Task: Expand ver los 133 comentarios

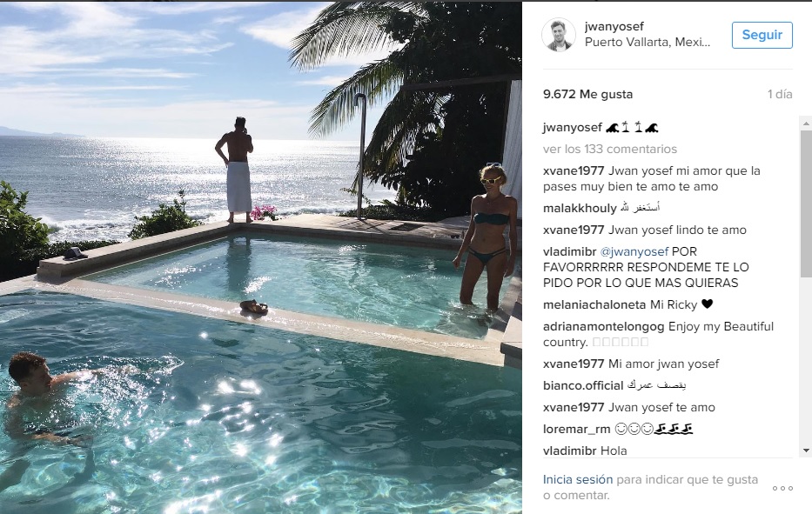Action: click(x=610, y=149)
